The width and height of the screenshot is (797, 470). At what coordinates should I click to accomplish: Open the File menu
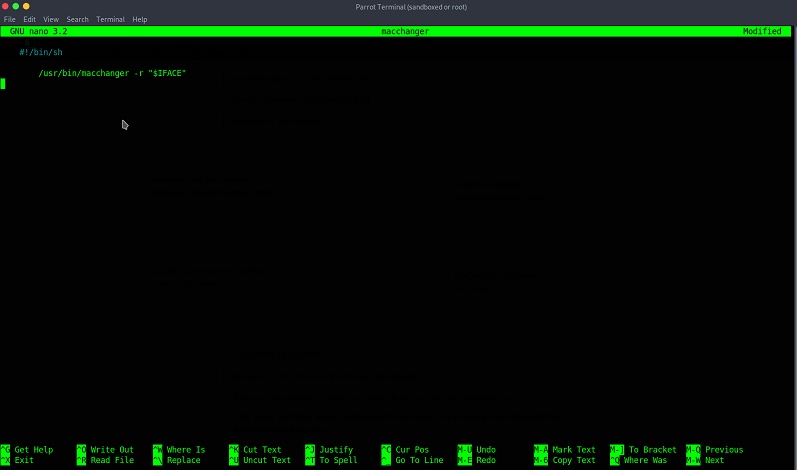pyautogui.click(x=10, y=19)
